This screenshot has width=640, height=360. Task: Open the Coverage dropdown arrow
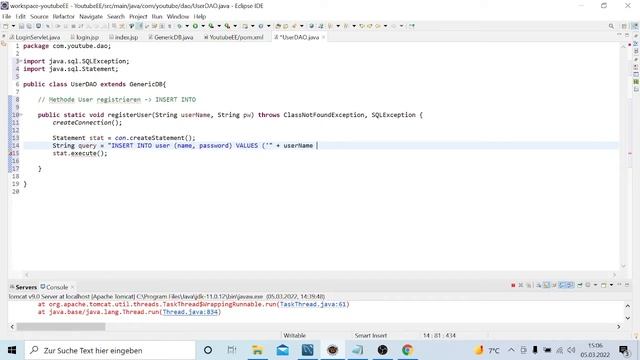[219, 26]
